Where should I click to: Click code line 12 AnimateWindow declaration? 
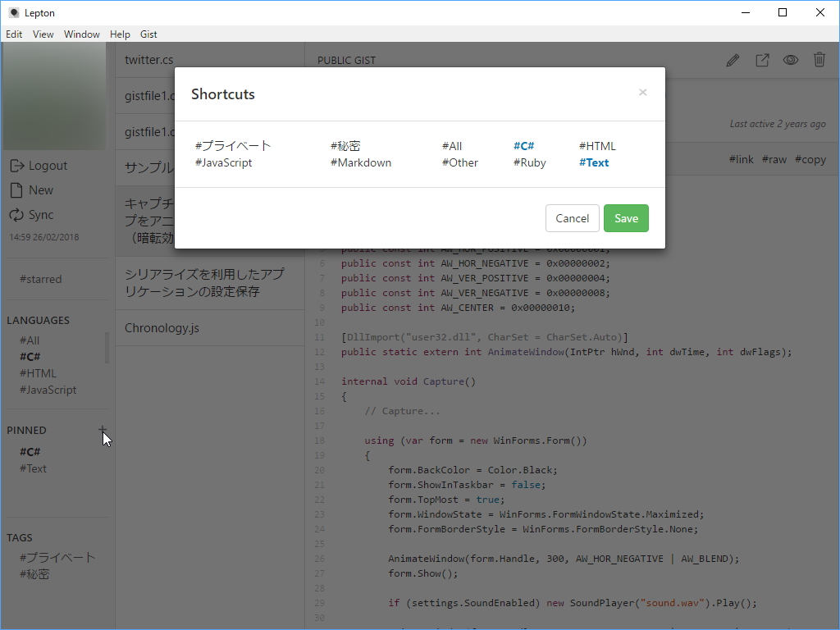(566, 352)
